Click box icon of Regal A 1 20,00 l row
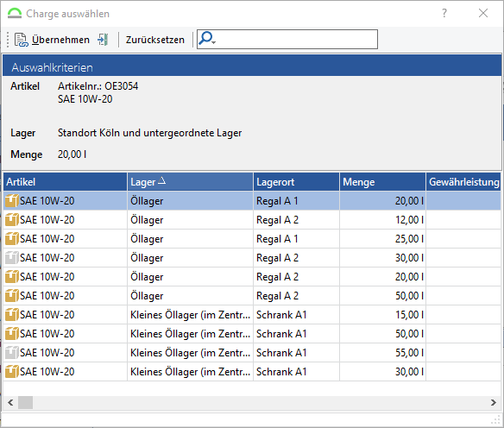The height and width of the screenshot is (428, 504). pos(11,201)
